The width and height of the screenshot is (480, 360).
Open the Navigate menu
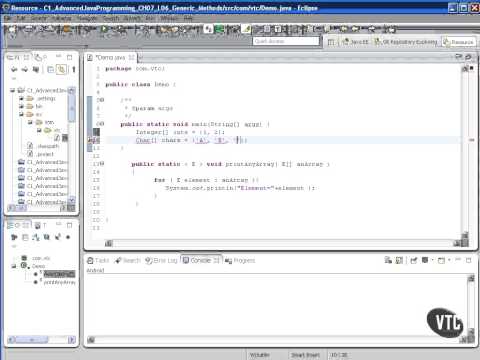click(x=87, y=18)
